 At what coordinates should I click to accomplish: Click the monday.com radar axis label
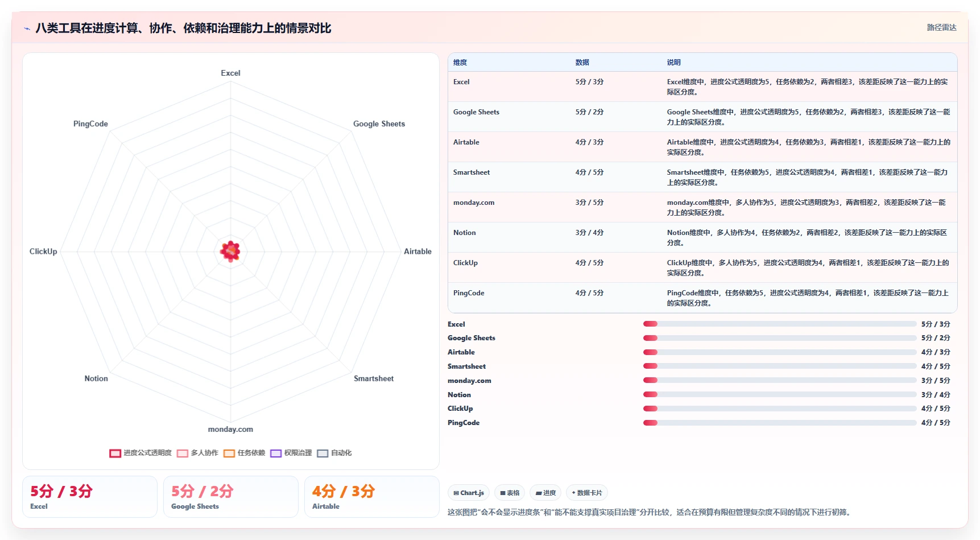pos(230,429)
